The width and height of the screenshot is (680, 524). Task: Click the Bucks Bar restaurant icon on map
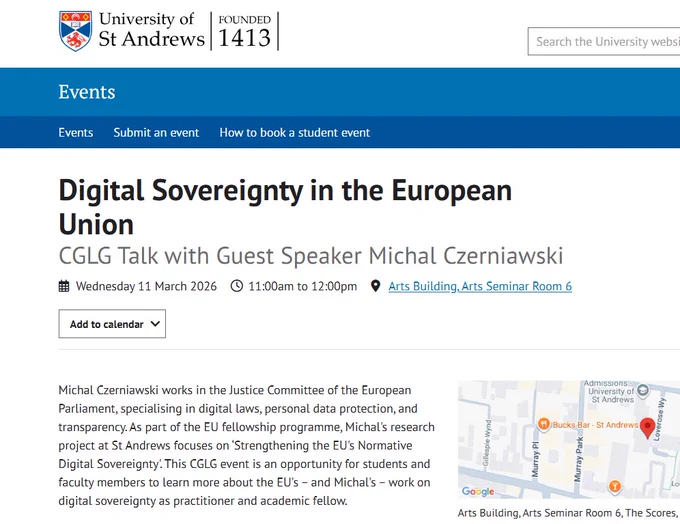tap(543, 424)
